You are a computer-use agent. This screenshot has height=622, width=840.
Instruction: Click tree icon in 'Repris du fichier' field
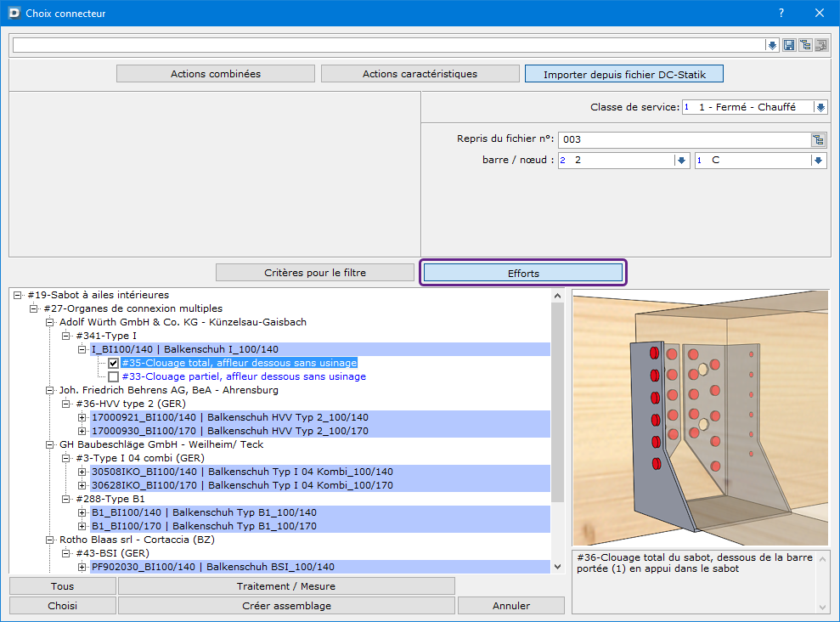coord(818,140)
